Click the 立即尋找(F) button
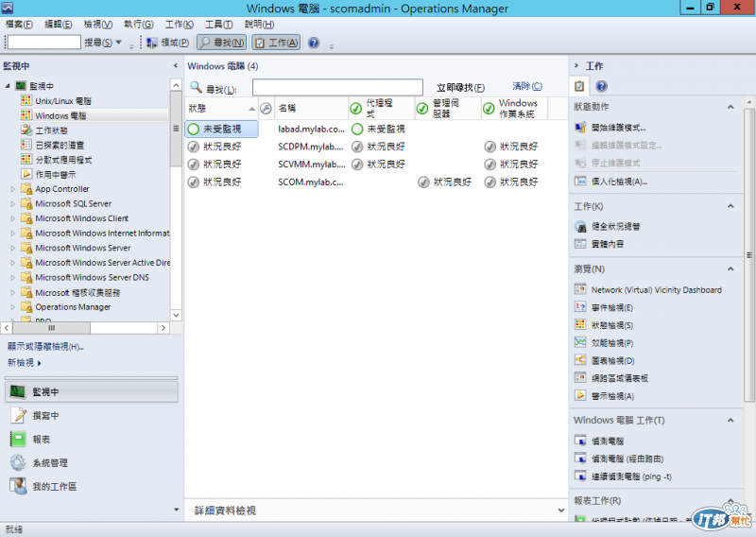Image resolution: width=756 pixels, height=537 pixels. pos(460,87)
